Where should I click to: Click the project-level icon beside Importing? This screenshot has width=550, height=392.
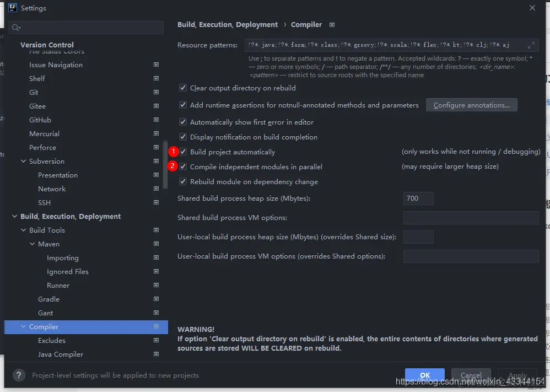coord(157,257)
